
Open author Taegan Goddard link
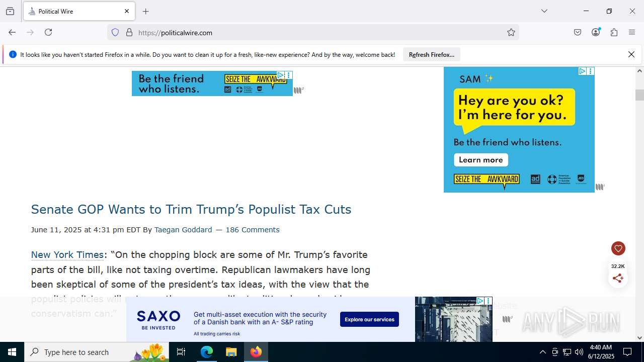(x=183, y=230)
